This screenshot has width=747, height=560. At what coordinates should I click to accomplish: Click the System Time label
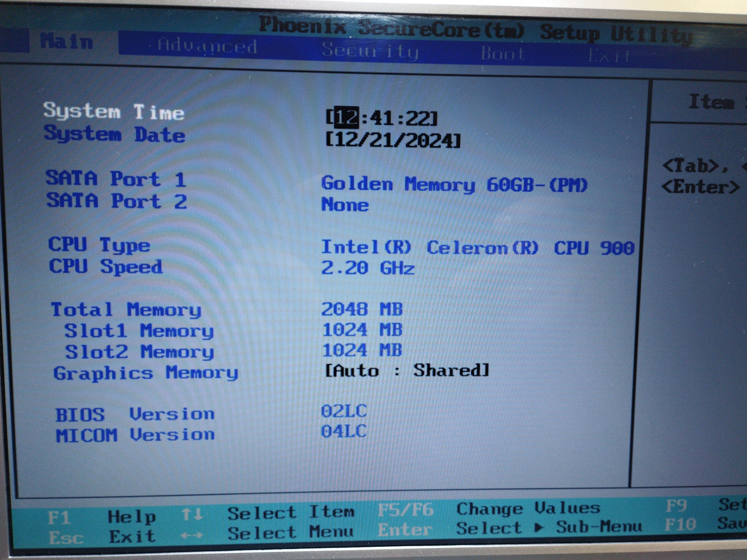(x=114, y=112)
